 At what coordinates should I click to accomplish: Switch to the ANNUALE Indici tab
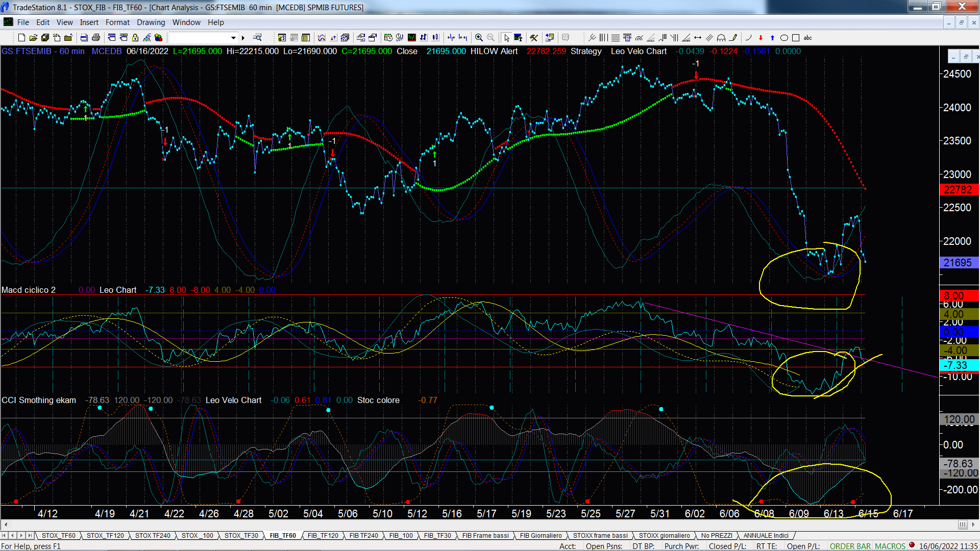click(x=766, y=536)
